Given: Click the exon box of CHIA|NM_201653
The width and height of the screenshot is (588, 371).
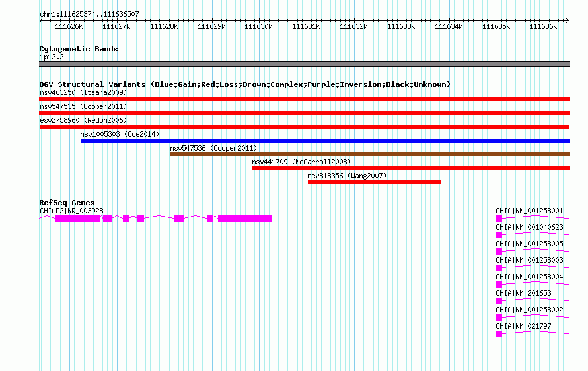Looking at the screenshot, I should [x=499, y=301].
